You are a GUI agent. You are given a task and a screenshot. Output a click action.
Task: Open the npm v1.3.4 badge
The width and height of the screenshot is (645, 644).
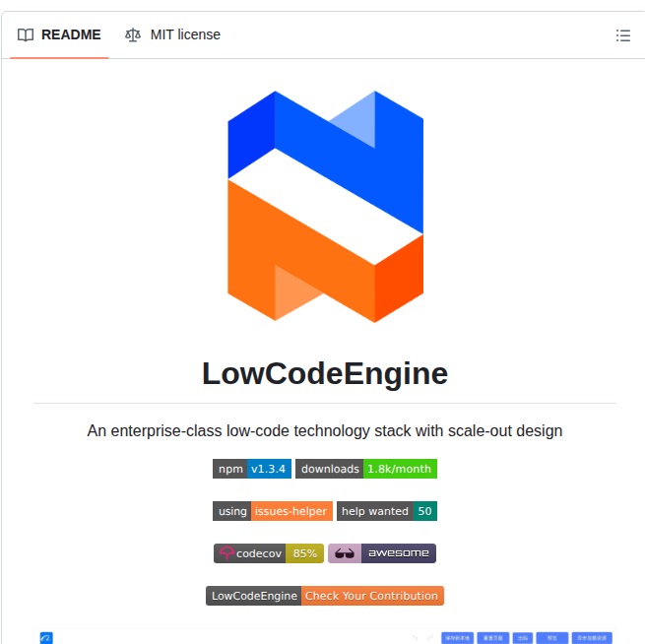click(x=252, y=469)
